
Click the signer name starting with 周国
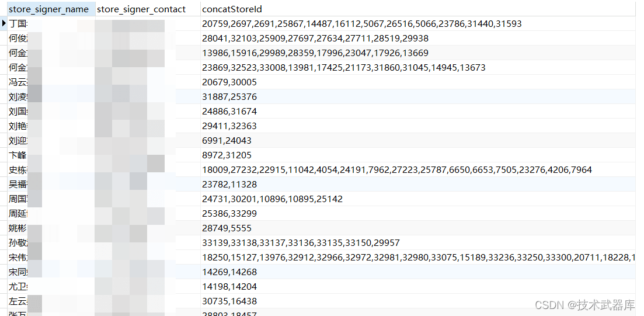point(19,199)
